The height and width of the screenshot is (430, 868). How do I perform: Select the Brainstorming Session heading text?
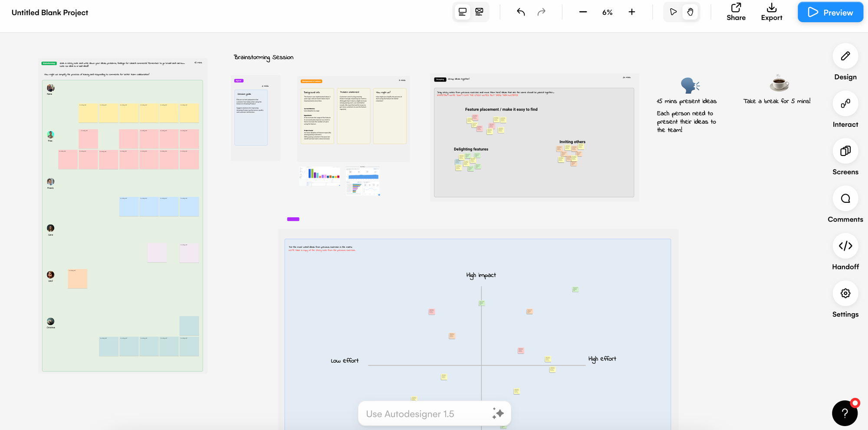click(x=263, y=57)
